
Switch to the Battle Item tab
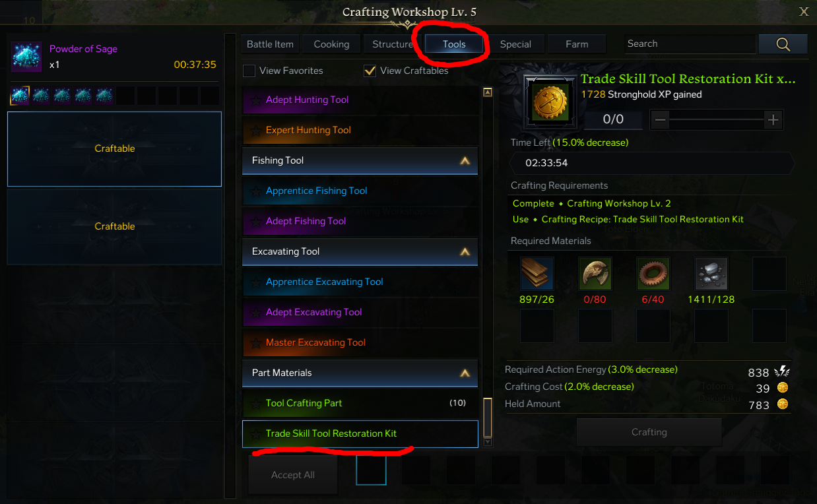(270, 44)
